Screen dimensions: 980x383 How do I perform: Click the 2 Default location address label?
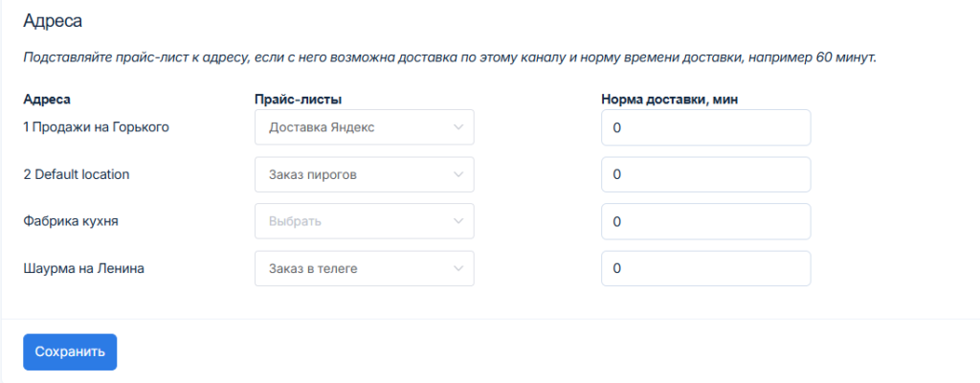click(x=76, y=174)
